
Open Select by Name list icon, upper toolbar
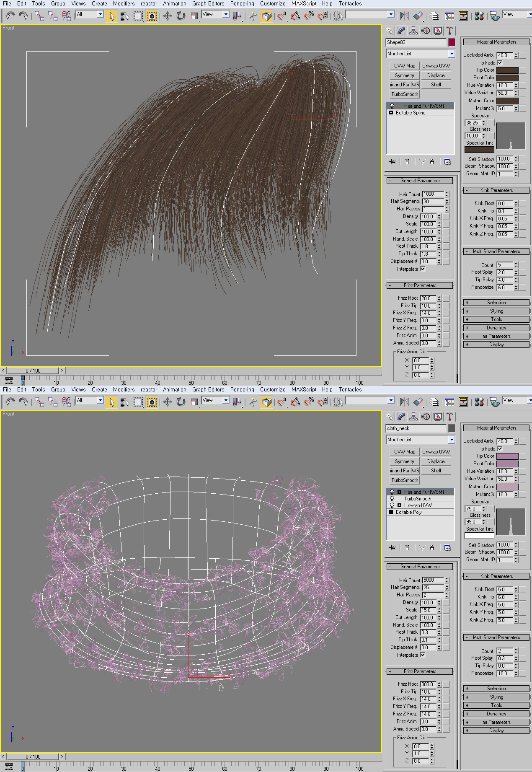[124, 16]
